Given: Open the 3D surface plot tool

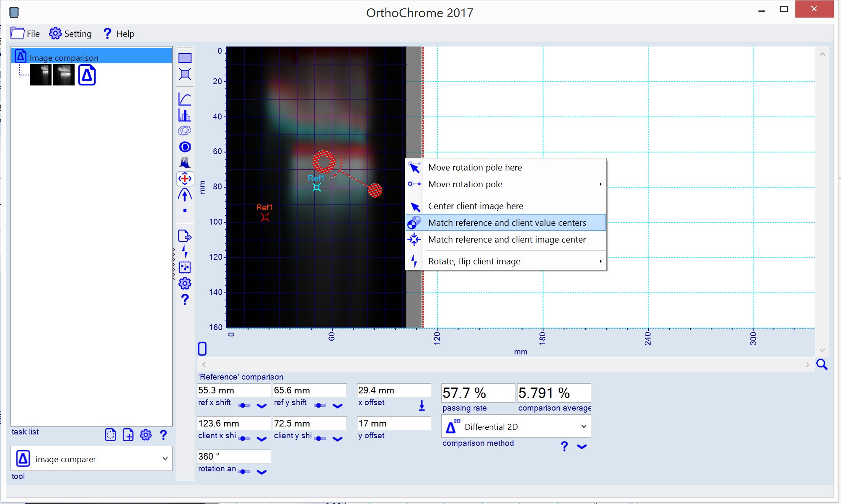Looking at the screenshot, I should pos(185,163).
